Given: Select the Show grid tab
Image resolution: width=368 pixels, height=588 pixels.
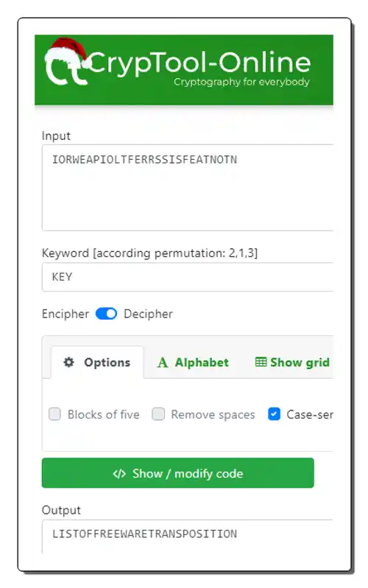Looking at the screenshot, I should (x=292, y=363).
